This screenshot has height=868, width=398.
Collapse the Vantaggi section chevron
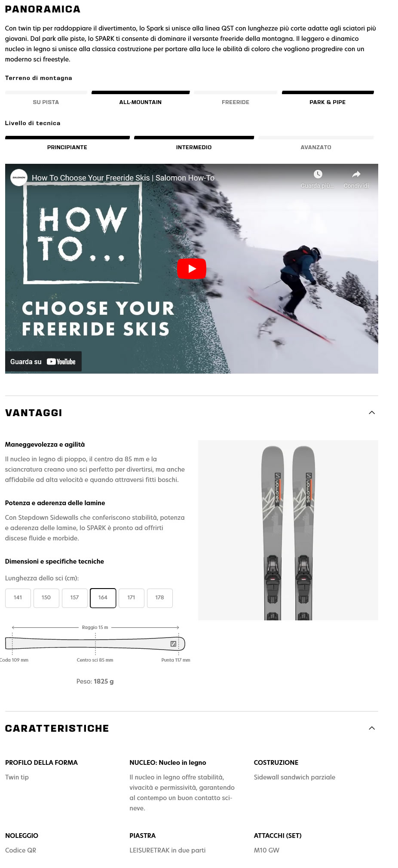(x=372, y=413)
